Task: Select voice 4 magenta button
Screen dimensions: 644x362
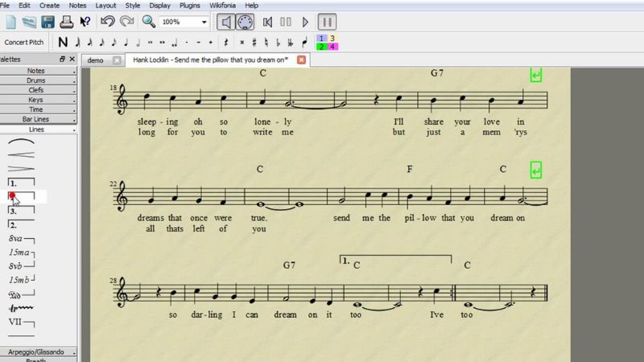Action: pos(332,47)
